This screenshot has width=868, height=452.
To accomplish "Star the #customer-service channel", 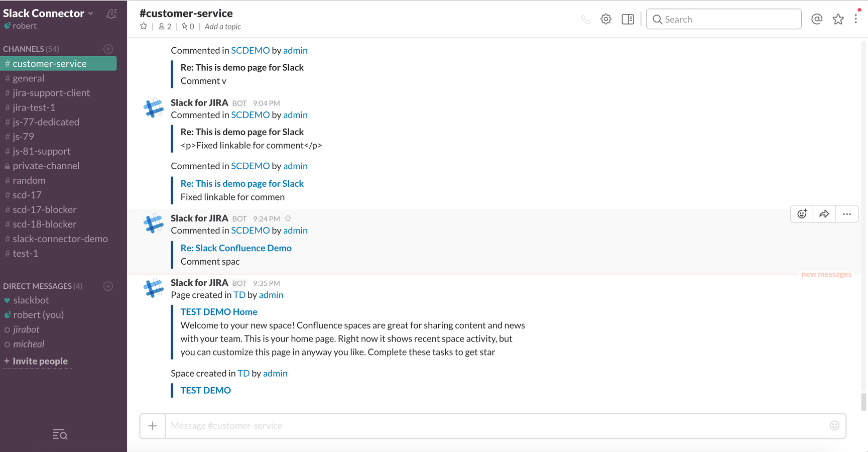I will point(144,26).
